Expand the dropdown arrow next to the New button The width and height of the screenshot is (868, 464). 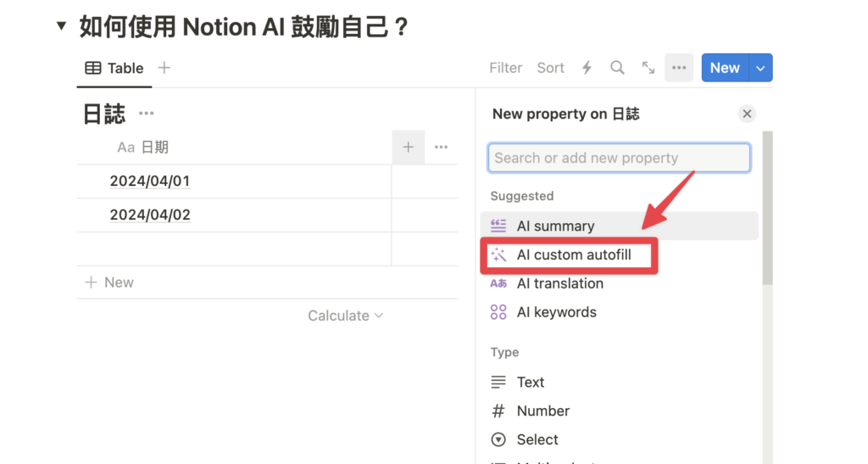pyautogui.click(x=760, y=68)
